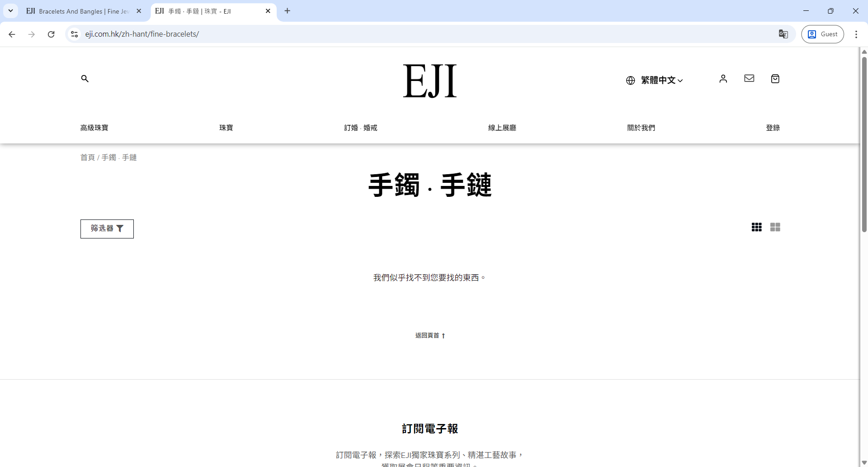
Task: Minimize the browser window
Action: click(x=806, y=11)
